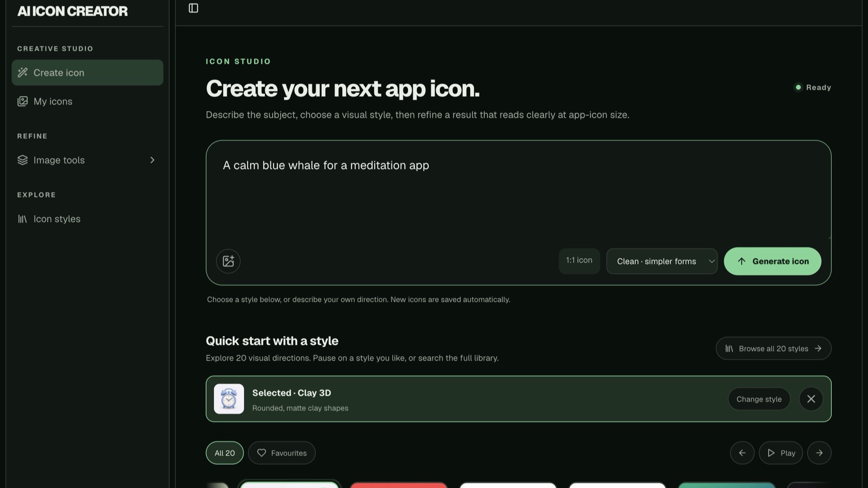The width and height of the screenshot is (868, 488).
Task: Click the Ready status indicator
Action: [x=813, y=87]
